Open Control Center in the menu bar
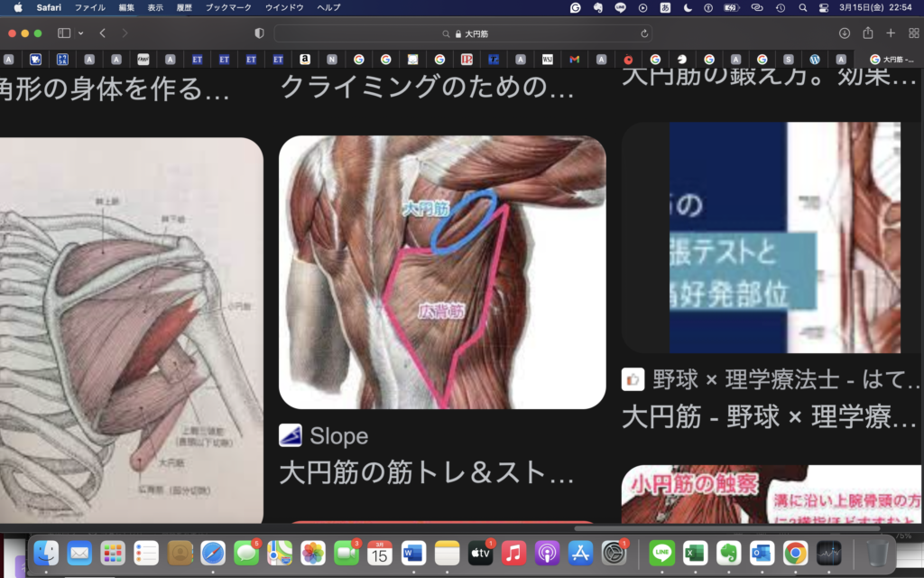 (x=822, y=7)
